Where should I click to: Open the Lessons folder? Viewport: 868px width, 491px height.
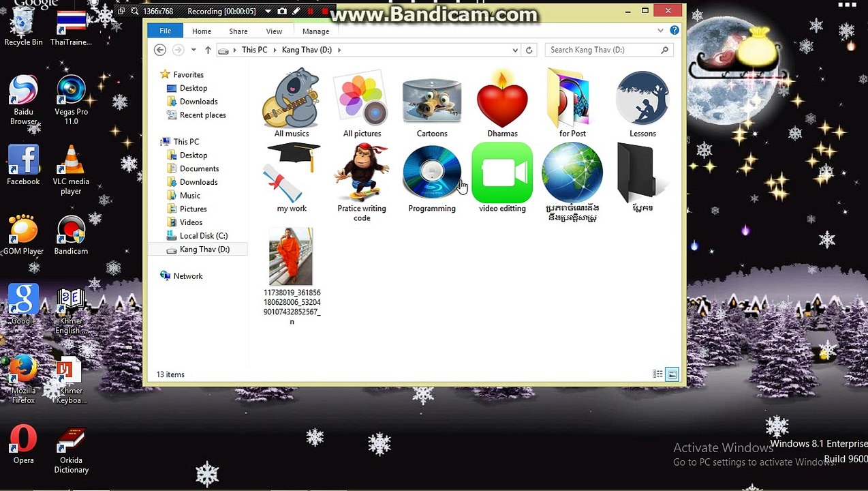point(642,102)
